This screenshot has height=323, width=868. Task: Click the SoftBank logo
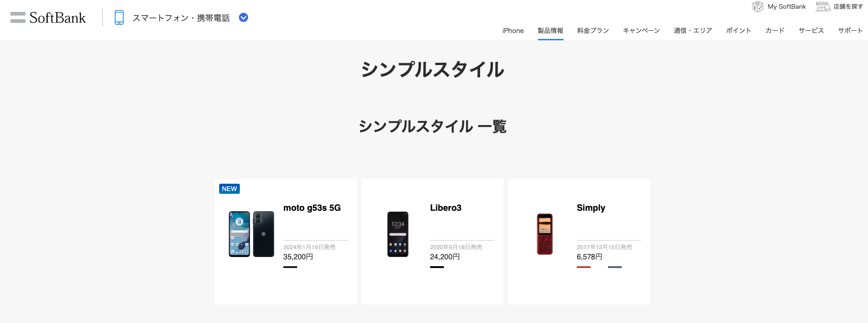pos(57,18)
